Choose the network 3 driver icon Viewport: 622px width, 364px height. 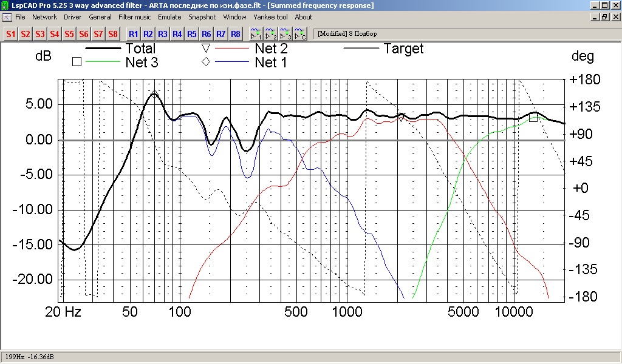285,34
